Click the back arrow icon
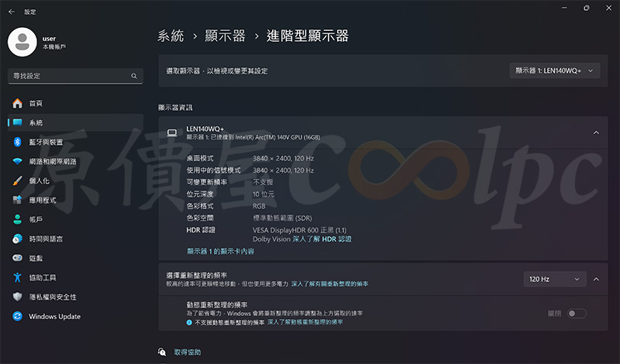The width and height of the screenshot is (620, 364). [x=12, y=12]
